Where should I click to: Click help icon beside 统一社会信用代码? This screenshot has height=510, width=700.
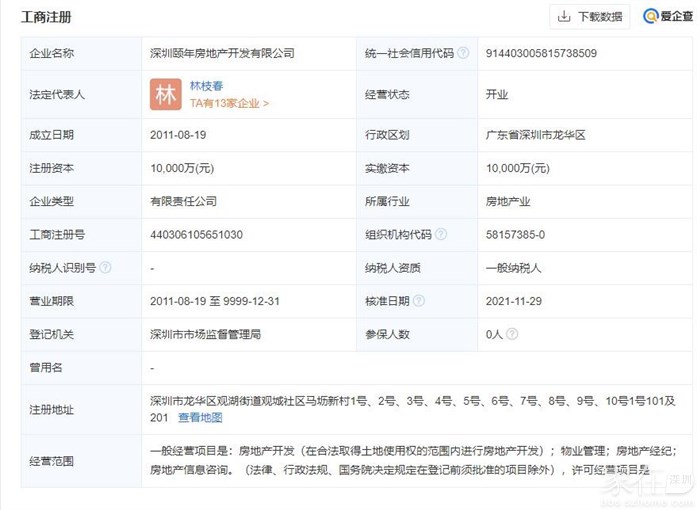coord(462,53)
